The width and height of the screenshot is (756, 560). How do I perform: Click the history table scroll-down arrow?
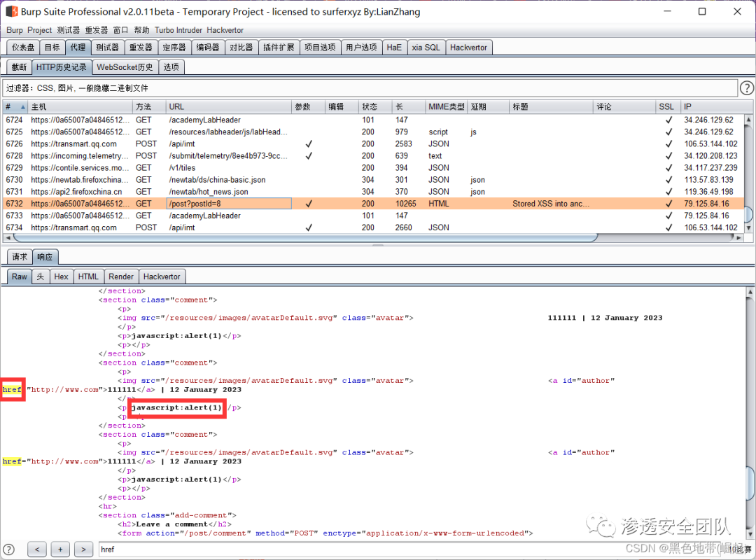(x=748, y=227)
